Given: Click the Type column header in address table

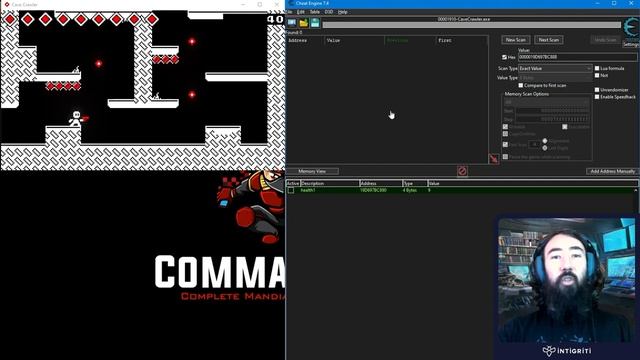Looking at the screenshot, I should tap(415, 184).
